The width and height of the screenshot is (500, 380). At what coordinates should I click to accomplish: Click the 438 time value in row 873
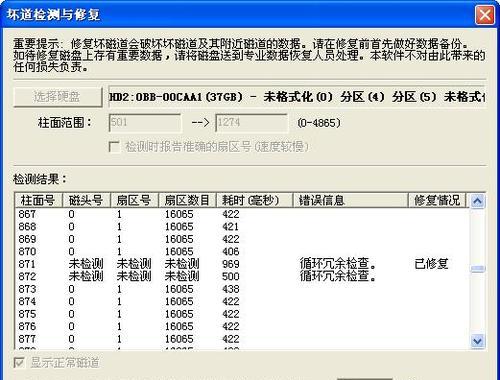(231, 289)
